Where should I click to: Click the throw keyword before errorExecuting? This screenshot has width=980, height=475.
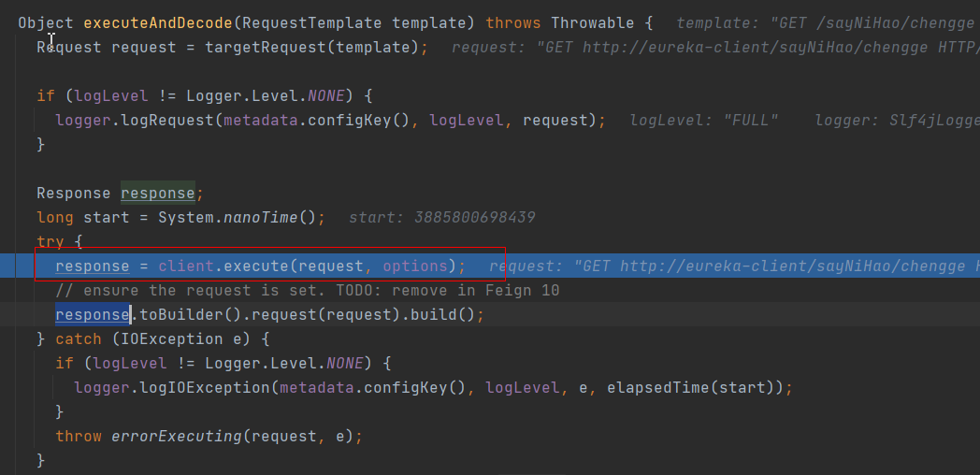click(79, 436)
